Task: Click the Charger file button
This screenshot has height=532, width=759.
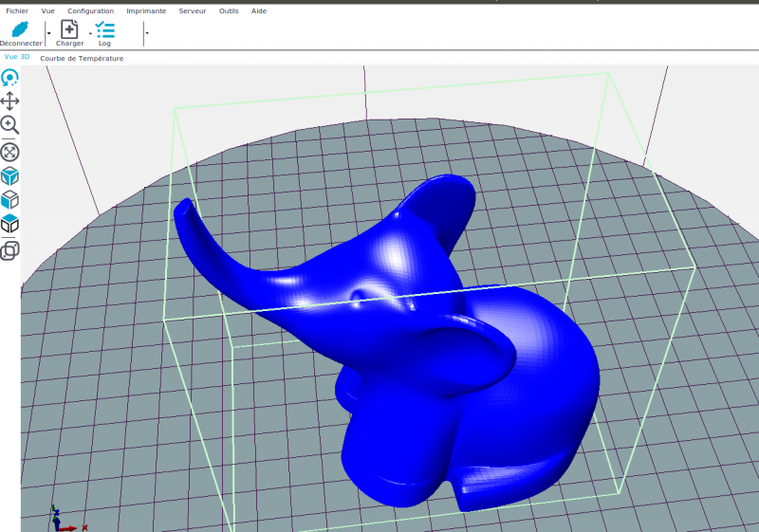Action: tap(69, 33)
